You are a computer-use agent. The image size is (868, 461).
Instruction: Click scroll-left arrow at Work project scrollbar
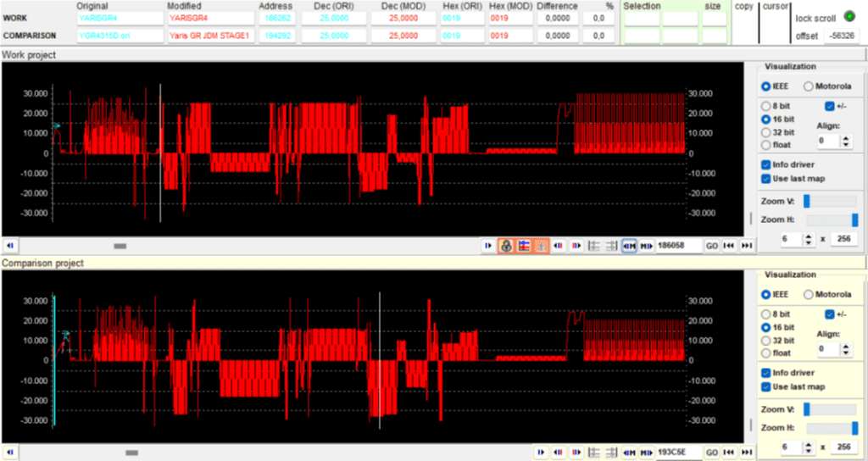(10, 246)
